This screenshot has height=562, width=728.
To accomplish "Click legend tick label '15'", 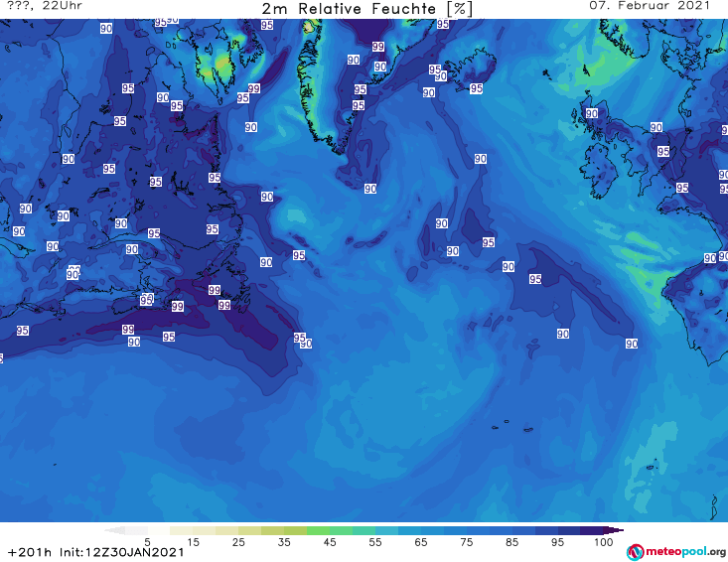I will pos(193,542).
